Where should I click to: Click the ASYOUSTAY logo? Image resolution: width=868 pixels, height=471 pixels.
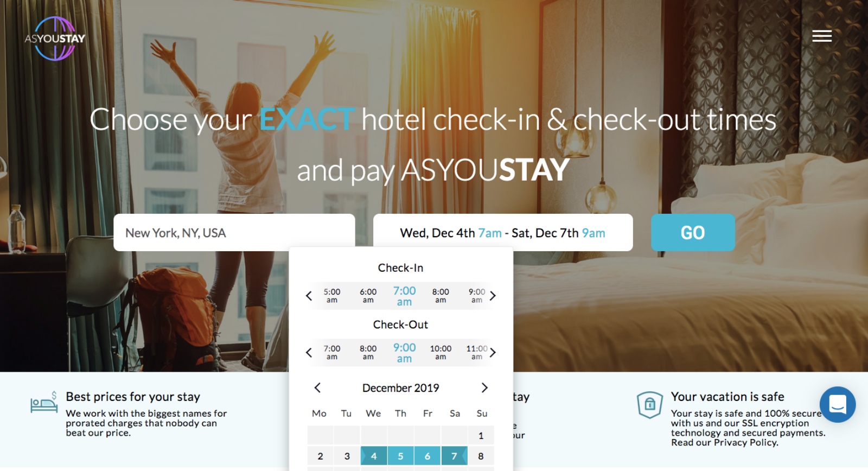[x=55, y=39]
